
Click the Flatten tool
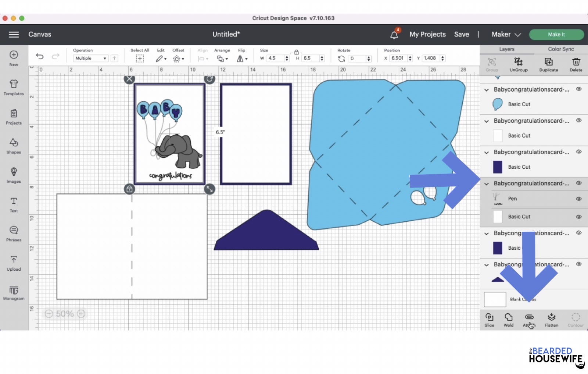[551, 320]
